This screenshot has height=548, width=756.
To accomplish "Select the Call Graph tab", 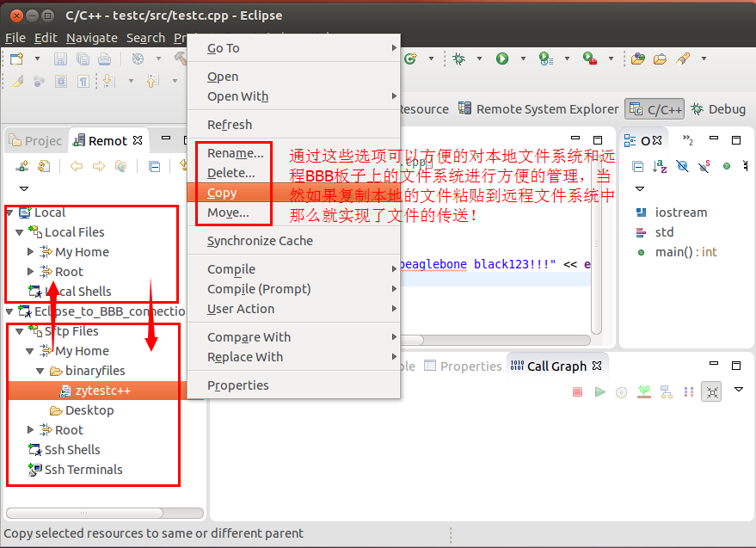I will (556, 366).
